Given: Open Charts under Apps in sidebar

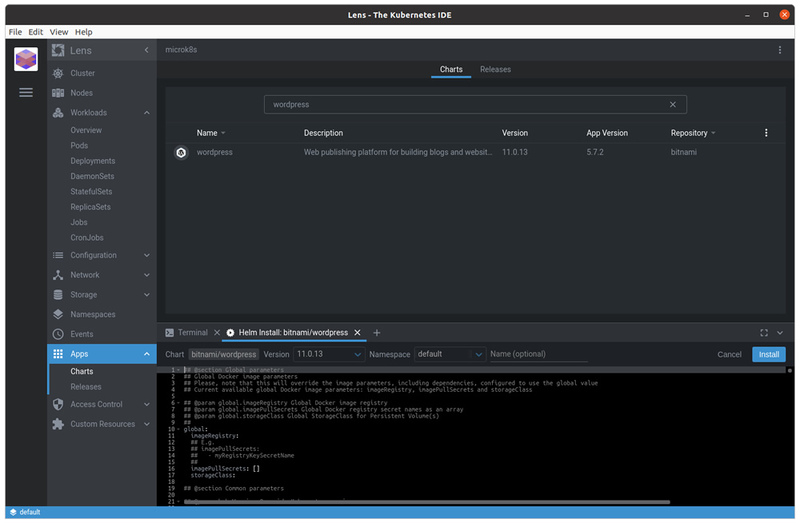Looking at the screenshot, I should pyautogui.click(x=82, y=371).
